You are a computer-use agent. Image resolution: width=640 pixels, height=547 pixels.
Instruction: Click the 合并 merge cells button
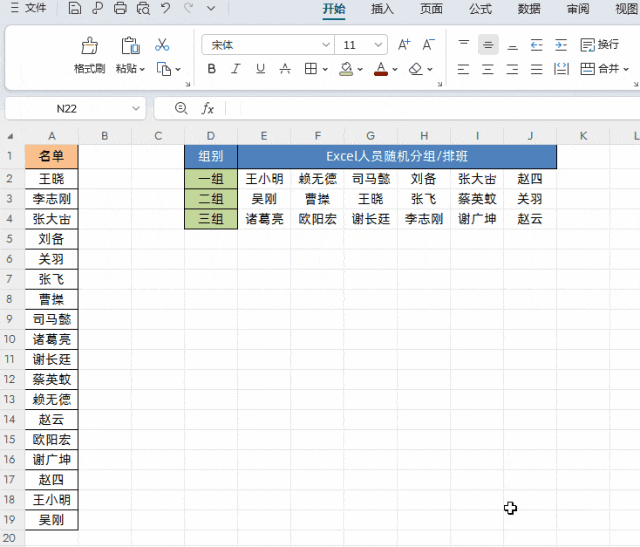point(599,69)
